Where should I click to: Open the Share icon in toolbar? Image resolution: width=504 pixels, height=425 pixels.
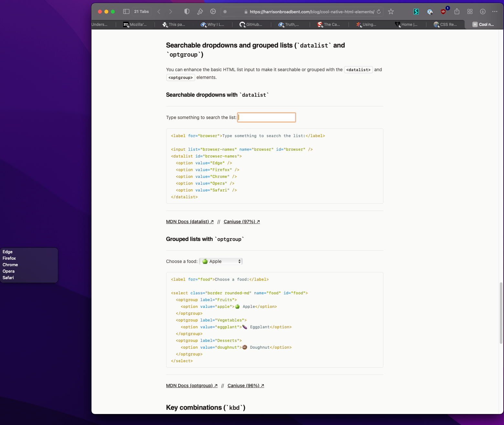coord(457,12)
